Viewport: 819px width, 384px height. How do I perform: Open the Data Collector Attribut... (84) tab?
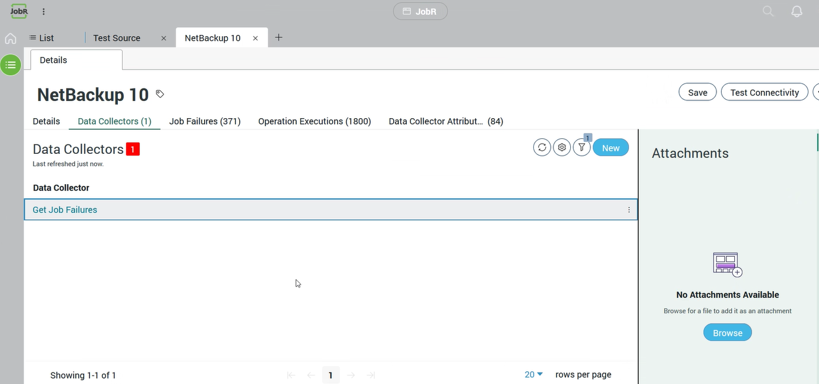pos(446,121)
